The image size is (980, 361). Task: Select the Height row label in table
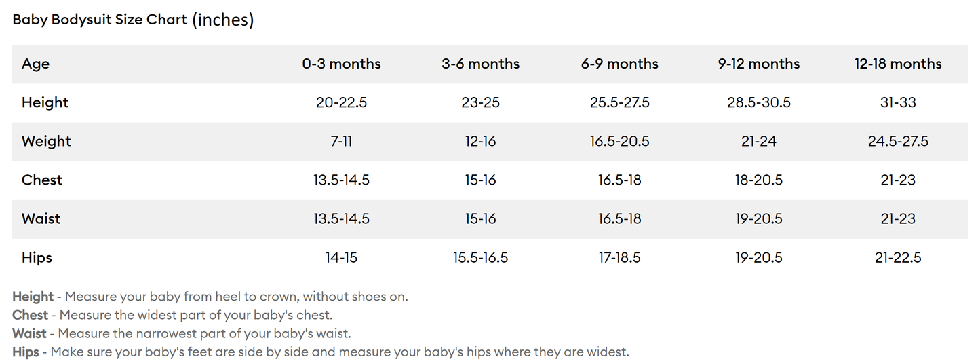tap(45, 102)
